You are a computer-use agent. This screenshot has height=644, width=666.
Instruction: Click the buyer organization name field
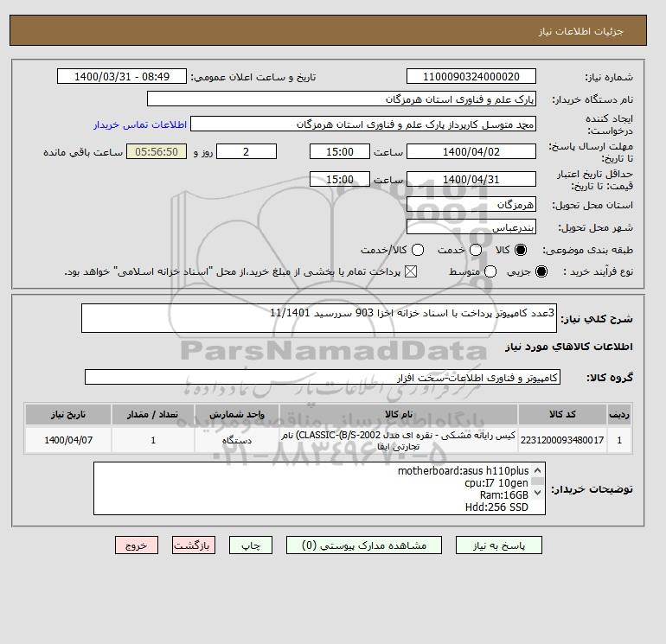342,99
